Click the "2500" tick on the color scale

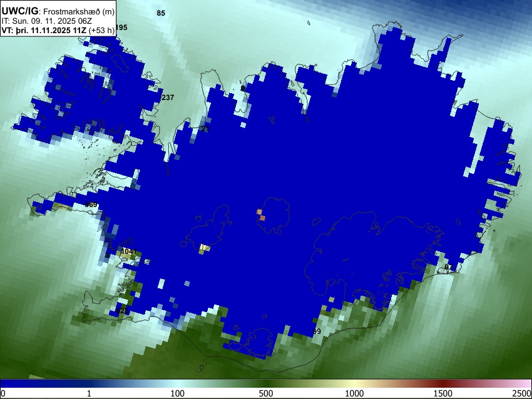point(522,393)
